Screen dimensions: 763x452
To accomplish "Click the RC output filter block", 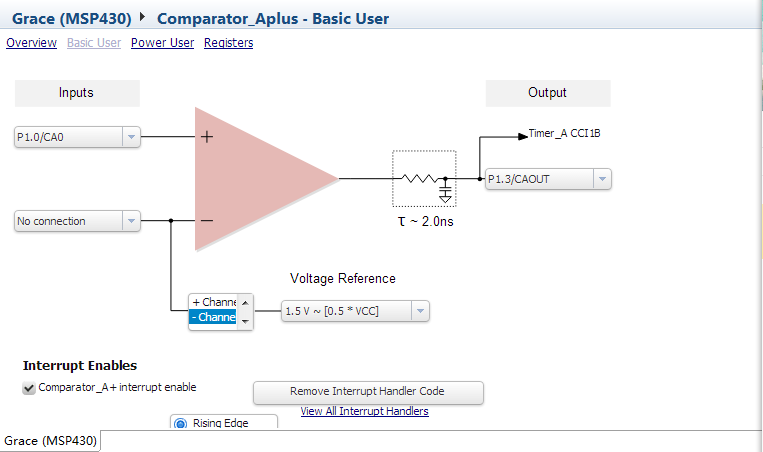I will click(x=424, y=179).
